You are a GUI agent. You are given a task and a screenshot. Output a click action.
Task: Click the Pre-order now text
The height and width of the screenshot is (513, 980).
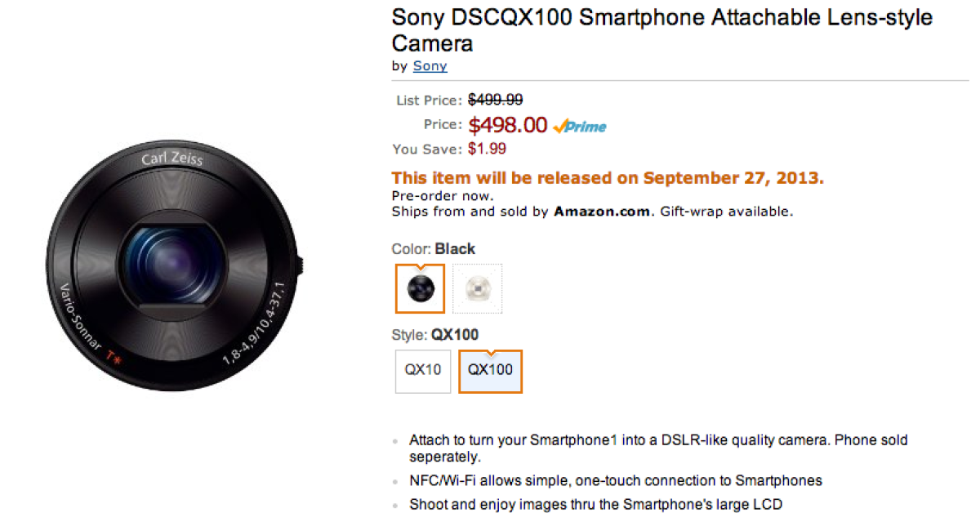click(x=442, y=196)
